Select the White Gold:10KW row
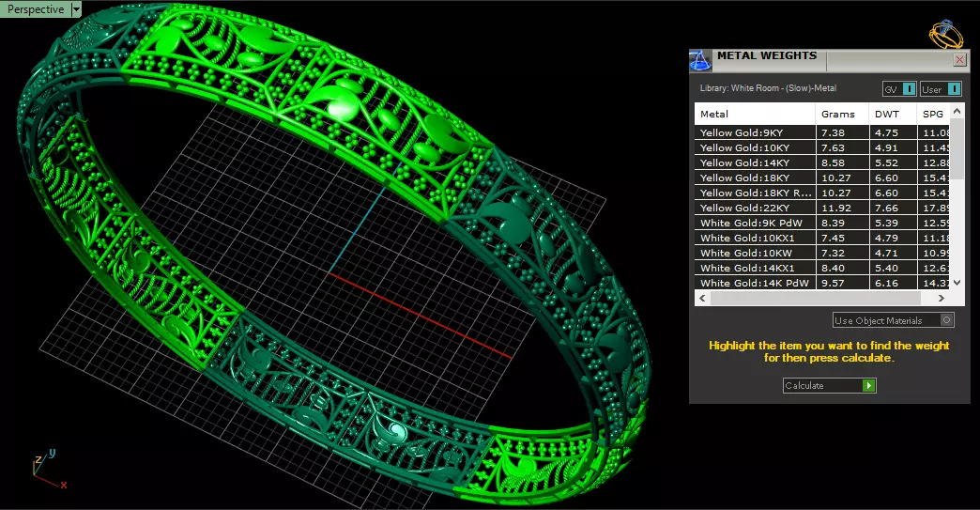The image size is (980, 510). (x=822, y=253)
